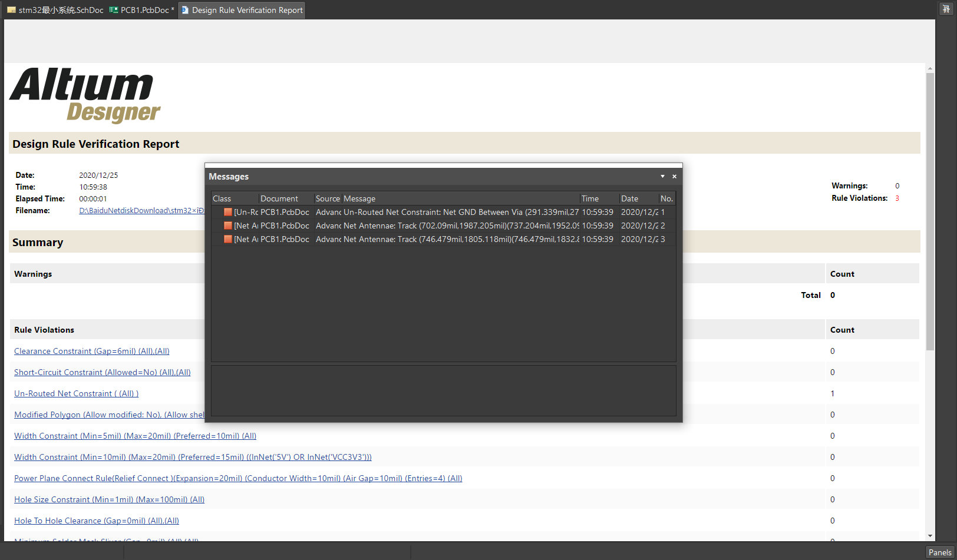The width and height of the screenshot is (957, 560).
Task: Open Width Constraint Min=10mil 5V link
Action: (x=193, y=457)
